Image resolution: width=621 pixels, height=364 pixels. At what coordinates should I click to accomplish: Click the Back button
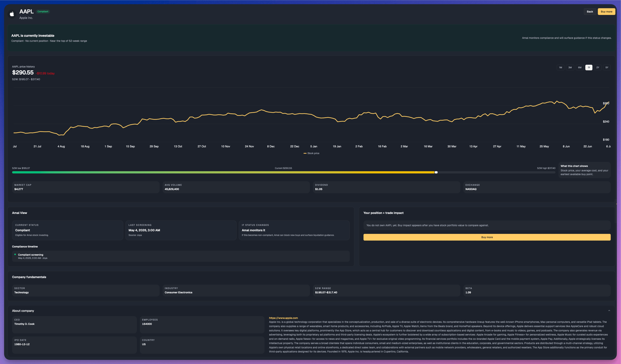(x=590, y=12)
